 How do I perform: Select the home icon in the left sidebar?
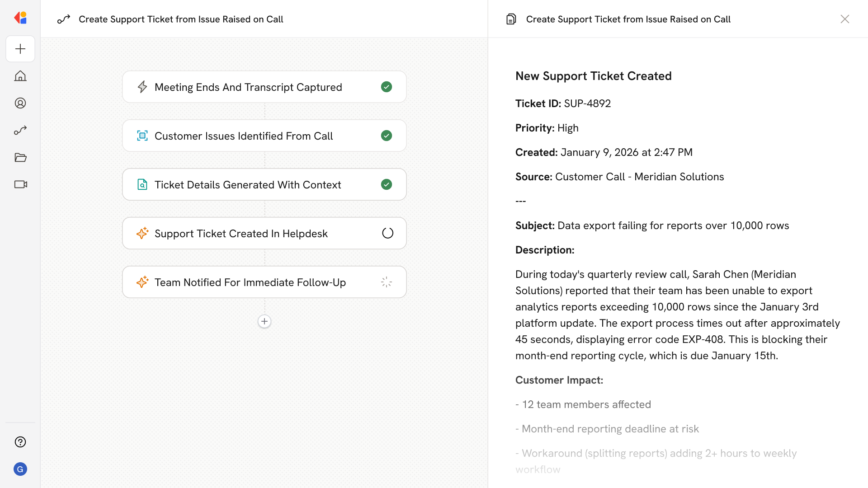click(20, 76)
